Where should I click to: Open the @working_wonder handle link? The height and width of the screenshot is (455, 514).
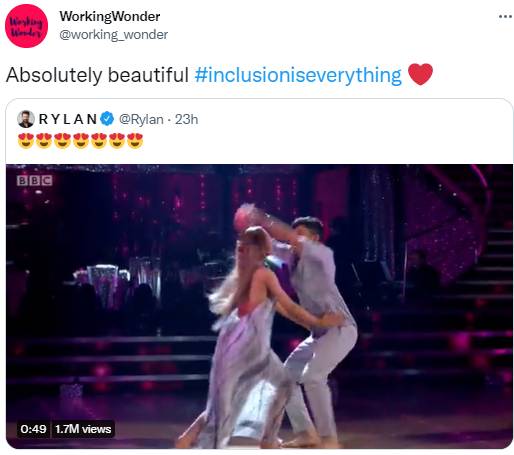point(114,35)
